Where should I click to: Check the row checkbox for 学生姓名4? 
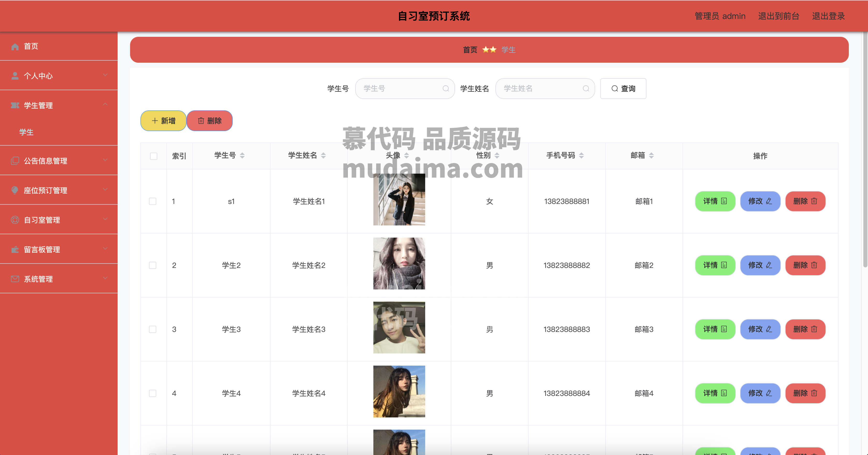coord(153,394)
